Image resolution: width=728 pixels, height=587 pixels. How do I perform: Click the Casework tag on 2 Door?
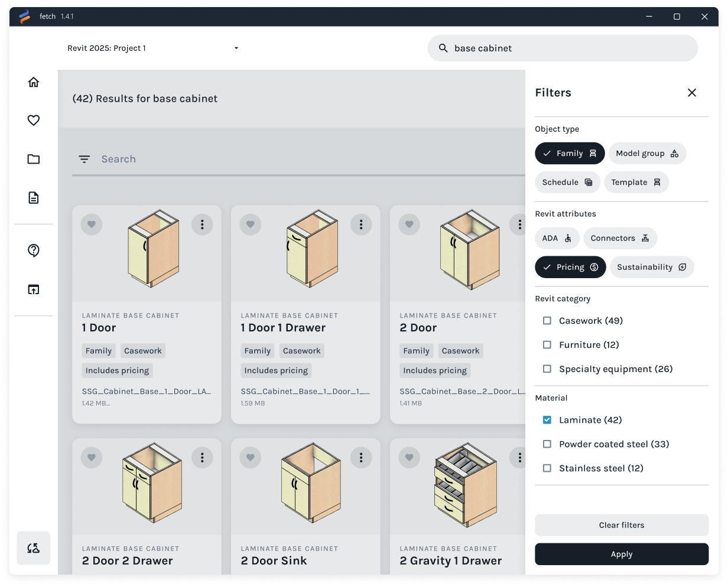tap(460, 351)
